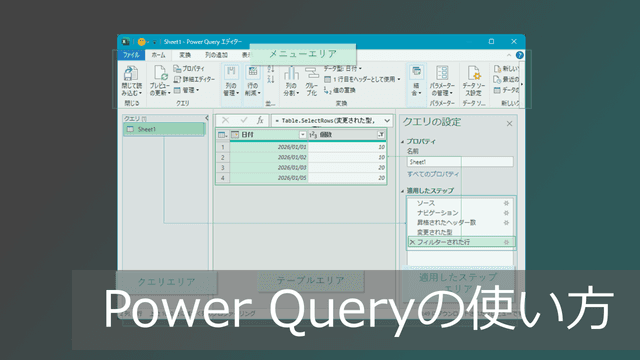Open the データ型: 日付 data type dropdown

click(x=343, y=69)
